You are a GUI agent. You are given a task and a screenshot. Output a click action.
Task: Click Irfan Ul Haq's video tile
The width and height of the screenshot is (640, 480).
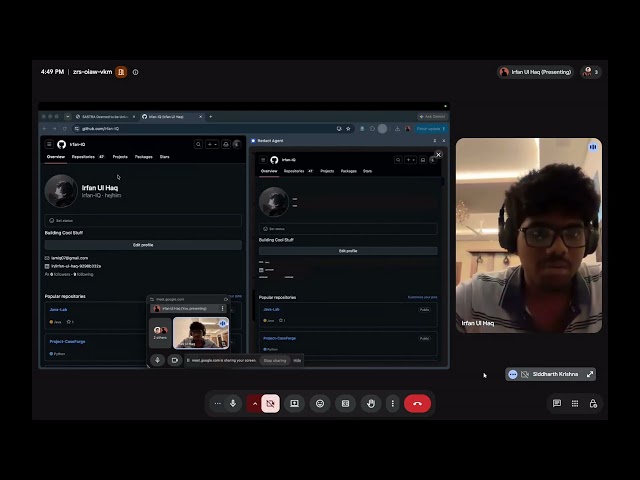529,235
